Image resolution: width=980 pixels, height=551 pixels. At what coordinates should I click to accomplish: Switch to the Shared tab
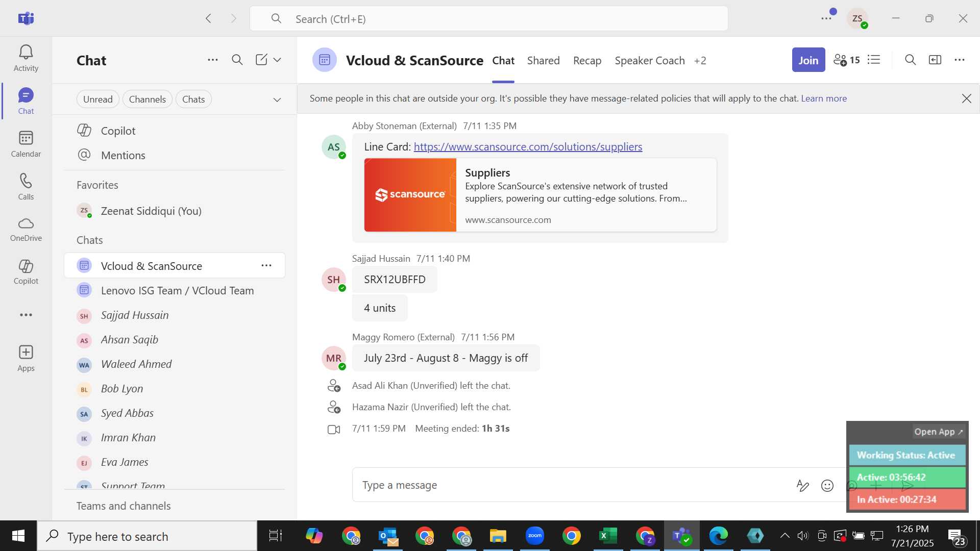(543, 60)
